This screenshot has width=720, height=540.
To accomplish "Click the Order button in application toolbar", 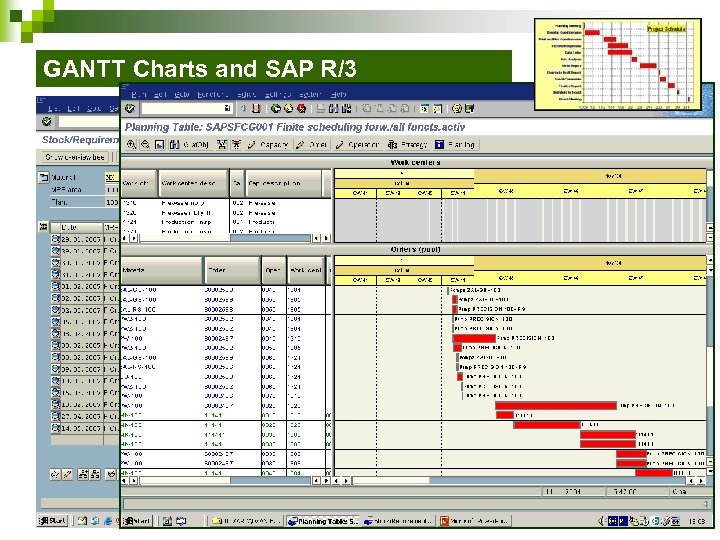I will [312, 145].
